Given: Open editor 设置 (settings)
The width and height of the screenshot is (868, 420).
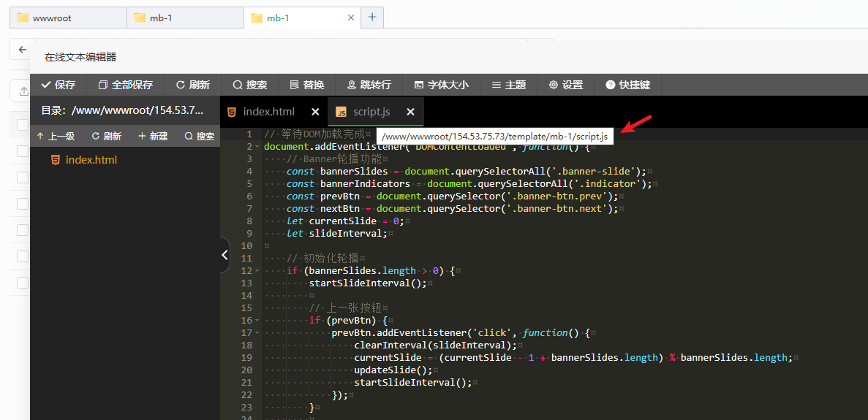Looking at the screenshot, I should point(565,85).
